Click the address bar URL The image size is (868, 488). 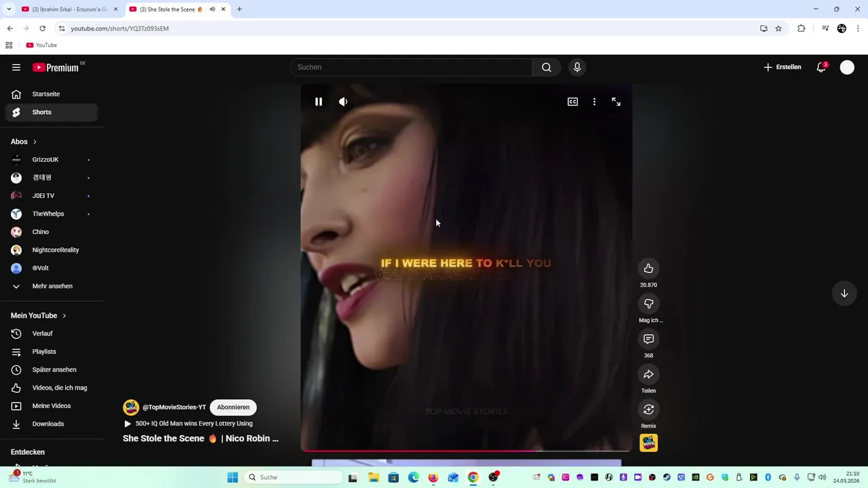pyautogui.click(x=120, y=28)
